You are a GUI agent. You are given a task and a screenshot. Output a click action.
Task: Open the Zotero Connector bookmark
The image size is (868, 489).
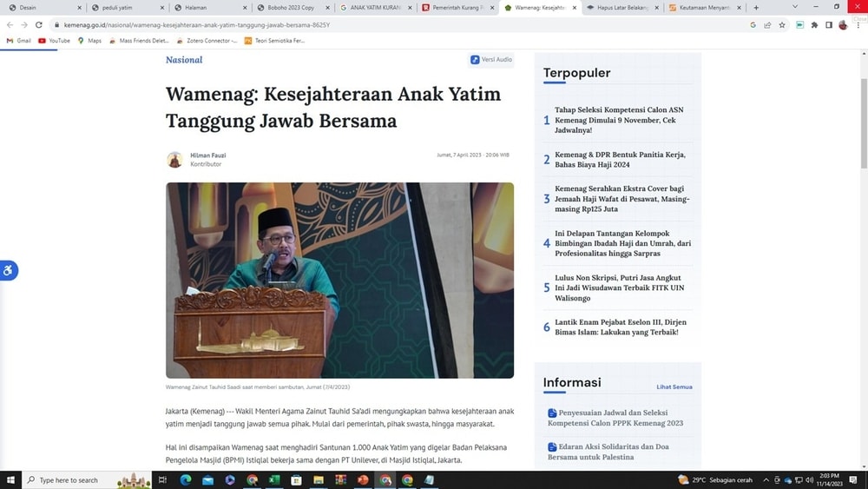coord(207,41)
